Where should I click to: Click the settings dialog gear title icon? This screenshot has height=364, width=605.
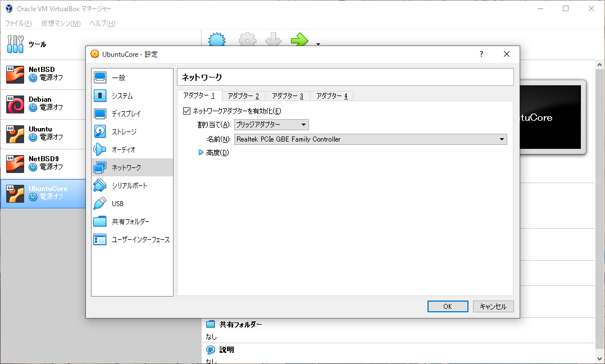click(94, 54)
